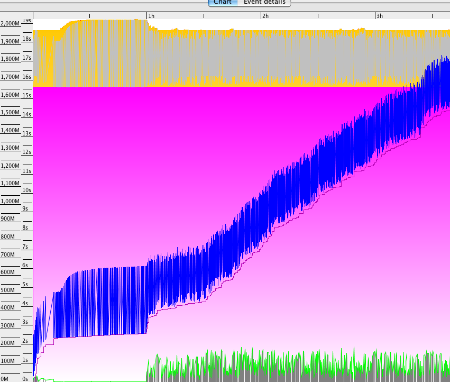The height and width of the screenshot is (382, 450).
Task: Click the 0M origin label on axis
Action: tap(5, 379)
